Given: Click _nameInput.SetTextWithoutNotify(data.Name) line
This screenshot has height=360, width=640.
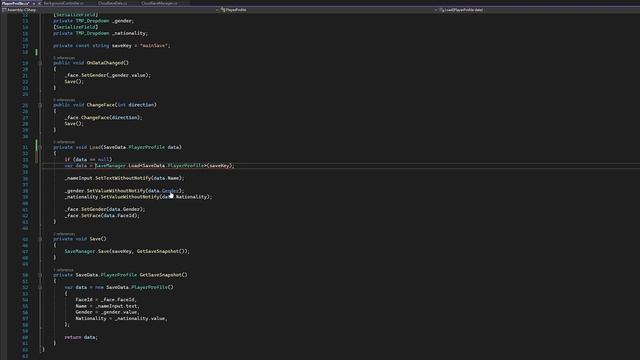Looking at the screenshot, I should [x=124, y=178].
